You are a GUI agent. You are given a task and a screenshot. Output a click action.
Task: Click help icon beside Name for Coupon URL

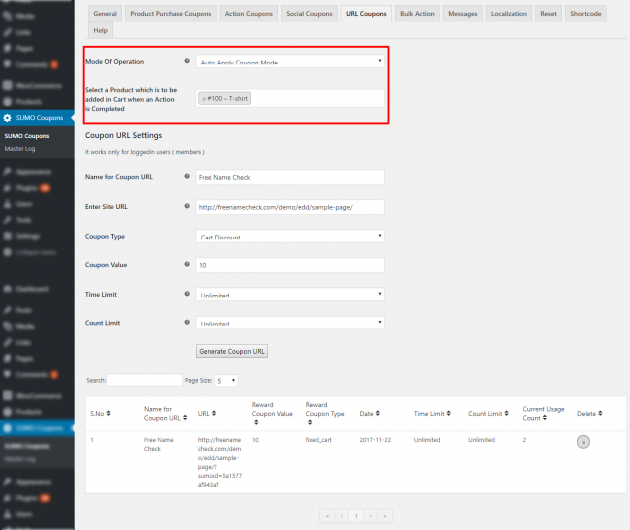click(x=187, y=176)
